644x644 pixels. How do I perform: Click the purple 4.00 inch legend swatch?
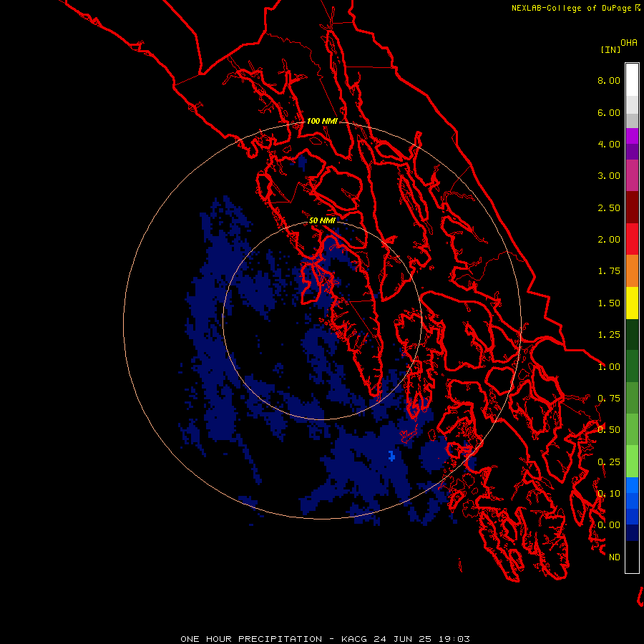point(632,144)
